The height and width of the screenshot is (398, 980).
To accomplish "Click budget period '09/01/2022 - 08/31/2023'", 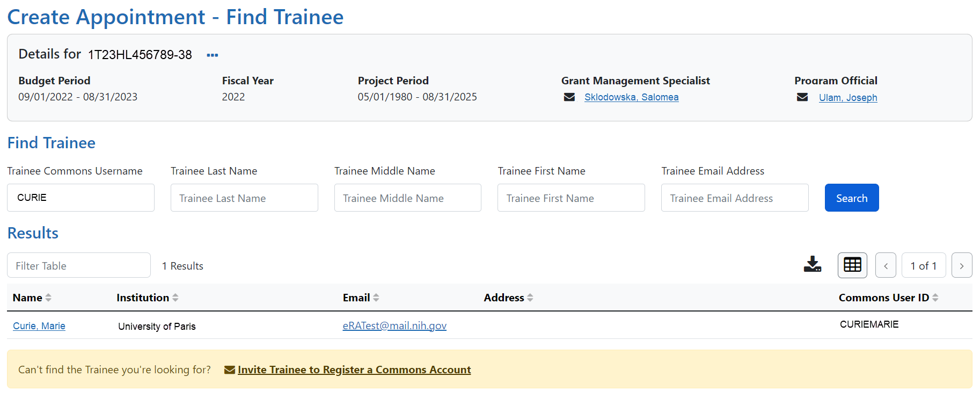I will pos(78,97).
